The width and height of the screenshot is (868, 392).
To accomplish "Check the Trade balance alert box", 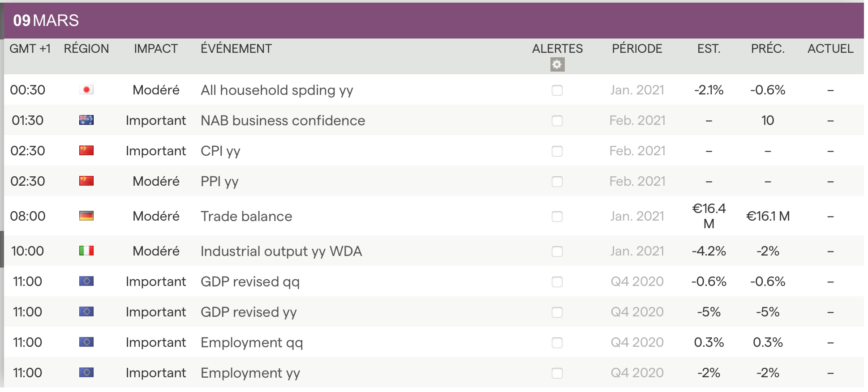I will (x=557, y=217).
